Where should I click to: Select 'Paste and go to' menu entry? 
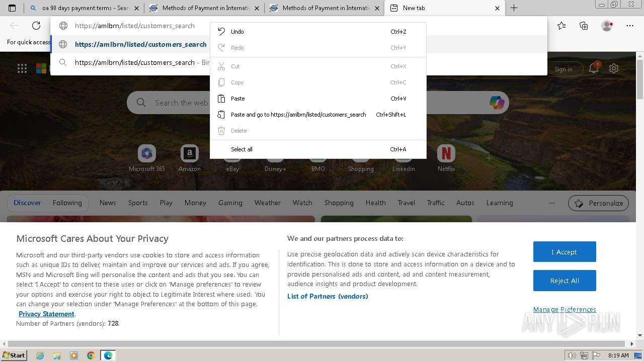pos(318,115)
